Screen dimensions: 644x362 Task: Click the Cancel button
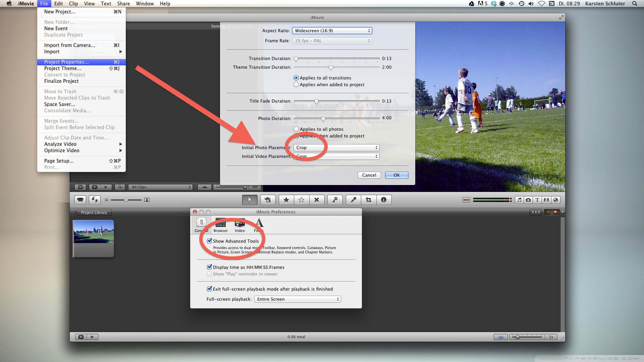[369, 175]
